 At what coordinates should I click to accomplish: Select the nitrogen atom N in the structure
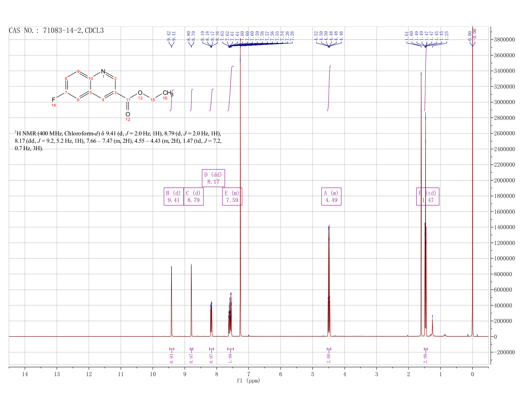pyautogui.click(x=103, y=72)
